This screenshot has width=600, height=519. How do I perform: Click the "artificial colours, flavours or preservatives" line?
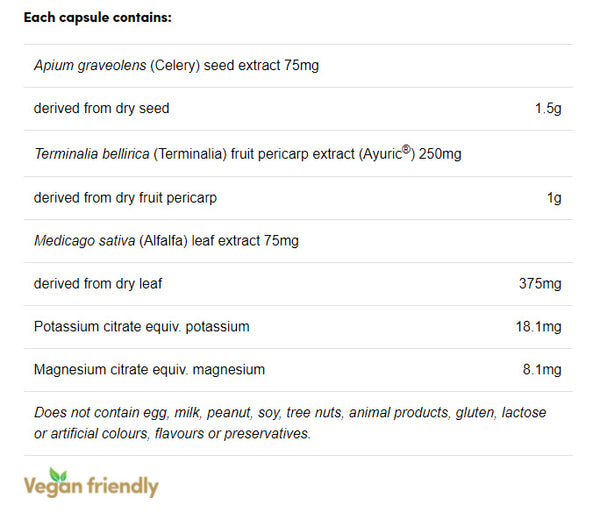[172, 433]
